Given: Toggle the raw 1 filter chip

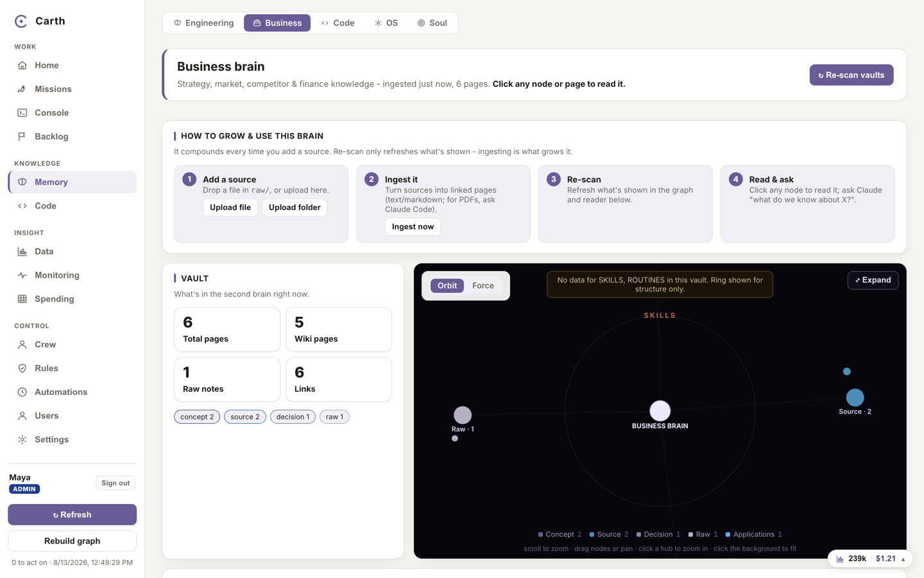Looking at the screenshot, I should click(334, 417).
